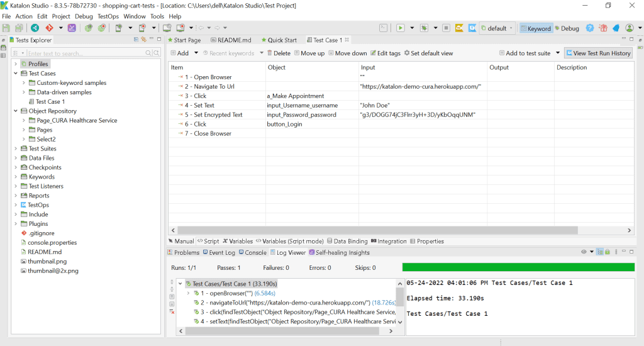The width and height of the screenshot is (644, 346).
Task: Click the Save icon in the toolbar
Action: (6, 28)
